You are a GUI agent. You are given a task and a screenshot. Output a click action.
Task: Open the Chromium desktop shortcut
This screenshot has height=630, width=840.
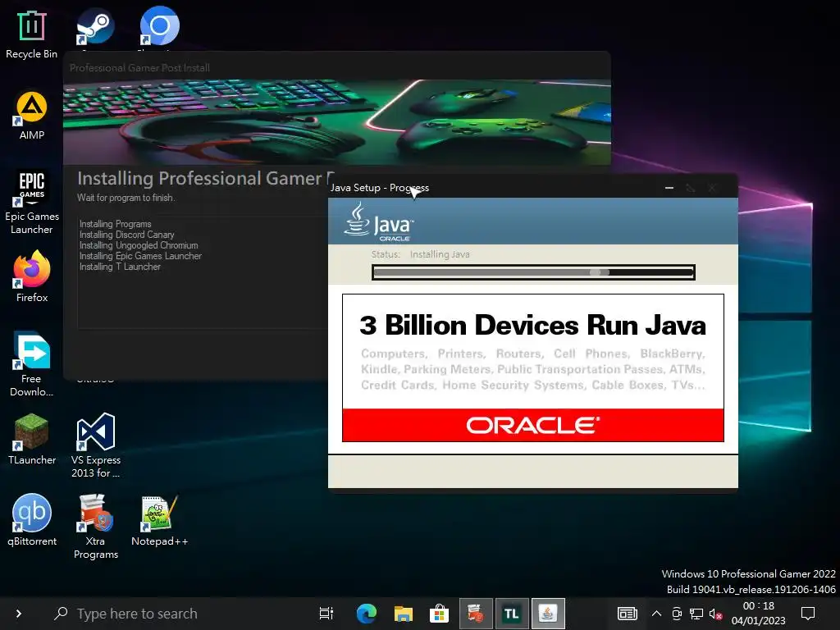159,25
